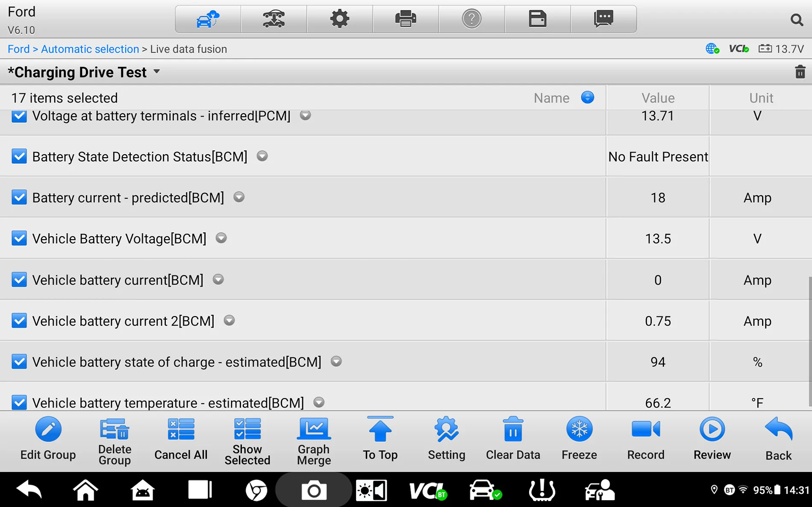Tap the Delete Group icon

114,429
